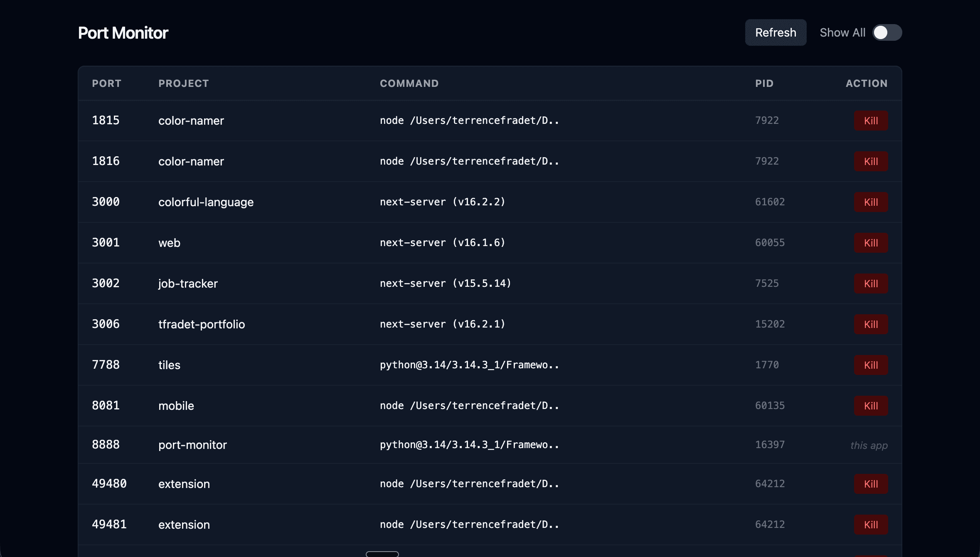Click the PROJECT column header
Viewport: 980px width, 557px height.
pyautogui.click(x=183, y=83)
